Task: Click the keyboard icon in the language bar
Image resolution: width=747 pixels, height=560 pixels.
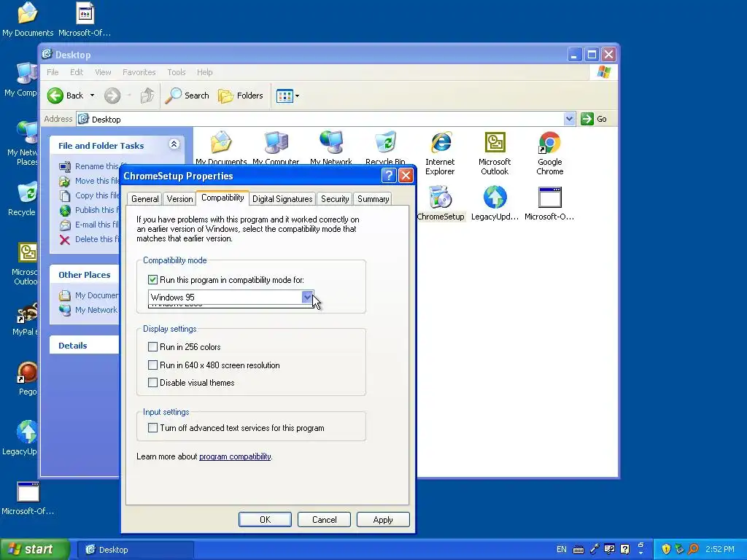Action: coord(578,550)
